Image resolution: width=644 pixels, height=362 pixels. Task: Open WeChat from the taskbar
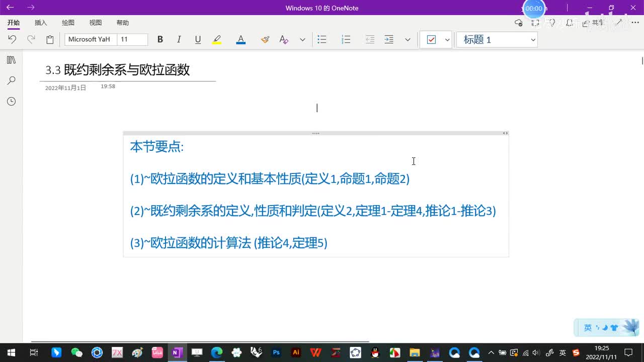coord(76,352)
